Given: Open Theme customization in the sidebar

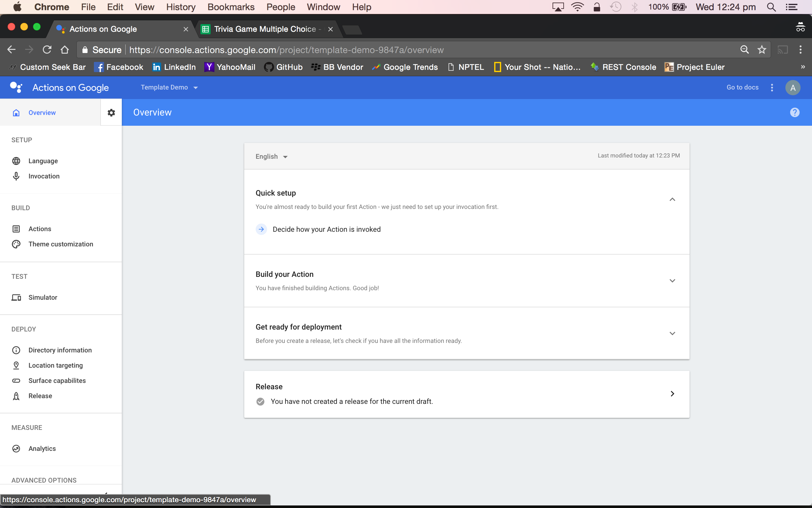Looking at the screenshot, I should click(x=61, y=244).
